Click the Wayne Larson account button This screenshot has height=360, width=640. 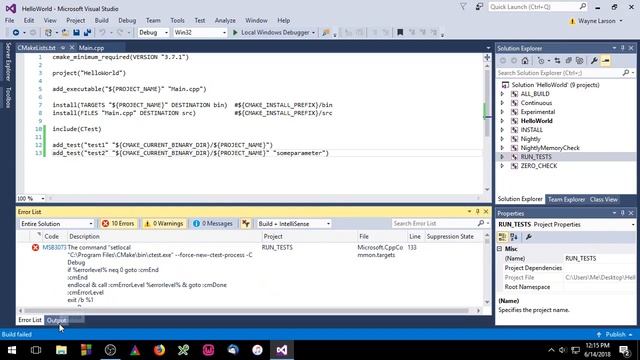click(596, 21)
